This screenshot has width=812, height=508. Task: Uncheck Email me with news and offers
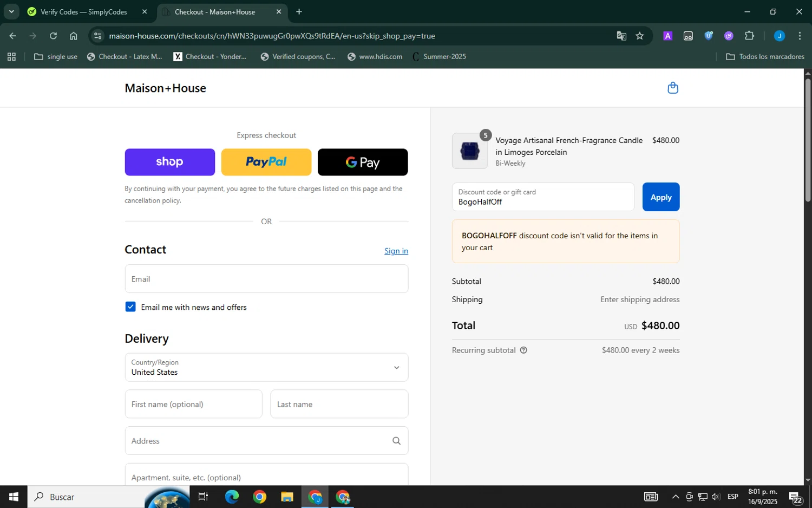(130, 307)
